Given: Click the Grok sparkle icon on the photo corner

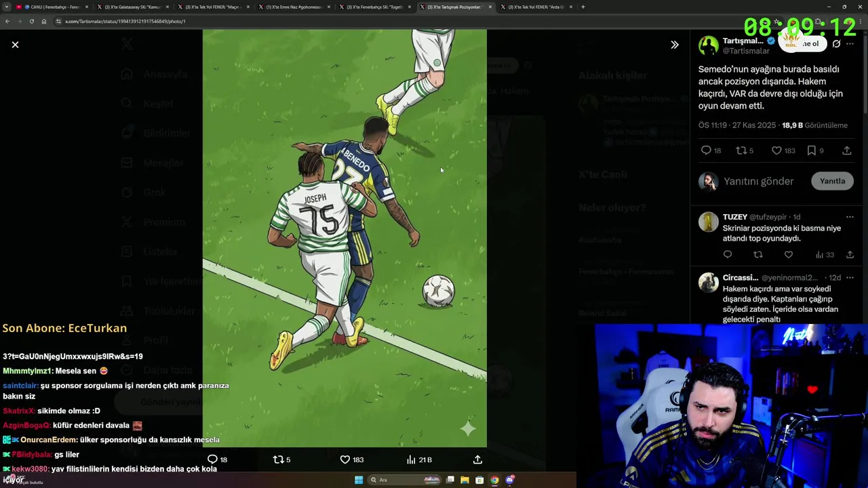Looking at the screenshot, I should tap(468, 428).
